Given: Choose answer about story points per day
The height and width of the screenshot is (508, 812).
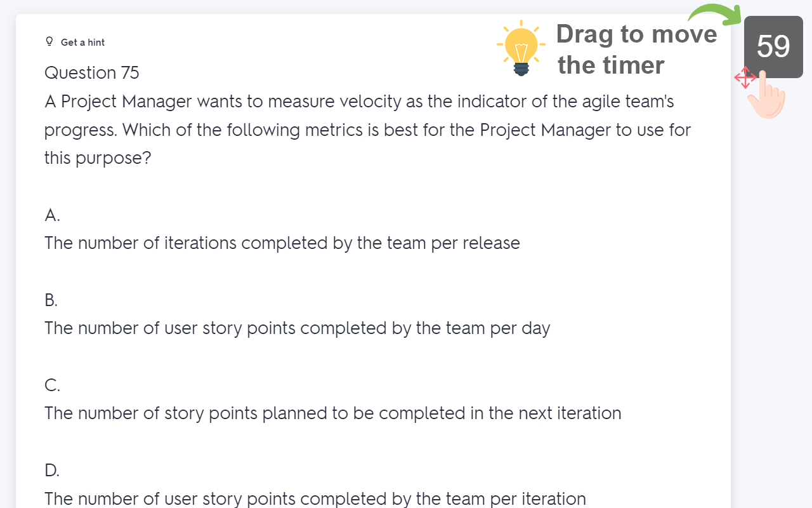Looking at the screenshot, I should [297, 328].
